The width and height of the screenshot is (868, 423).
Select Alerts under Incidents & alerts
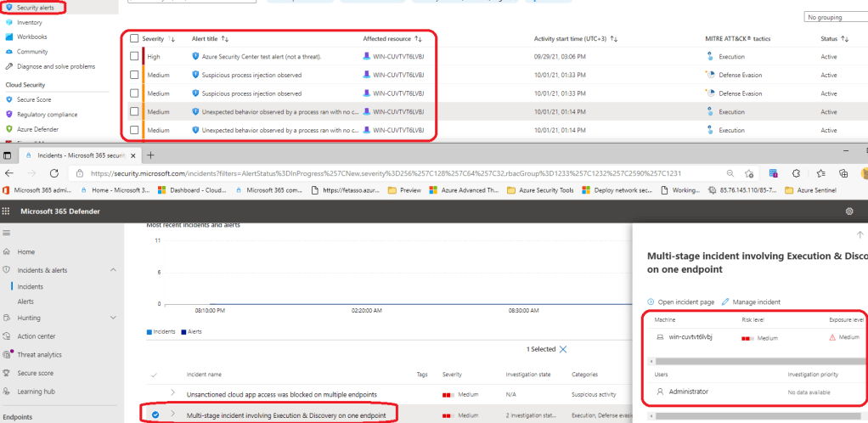(25, 301)
